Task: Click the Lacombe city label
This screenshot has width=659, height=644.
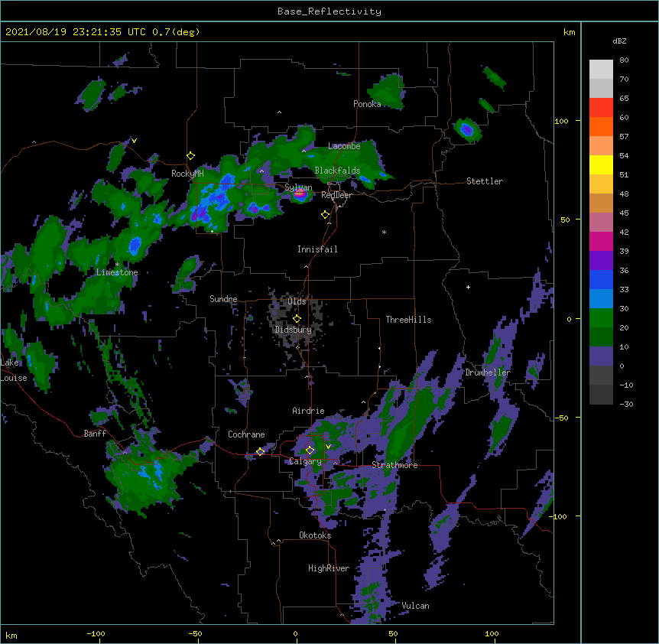Action: click(x=344, y=146)
